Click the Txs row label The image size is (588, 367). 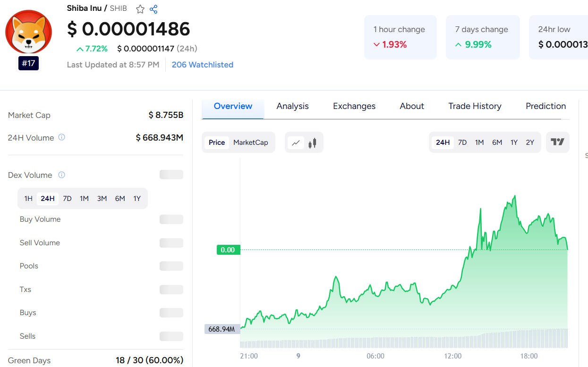(26, 290)
